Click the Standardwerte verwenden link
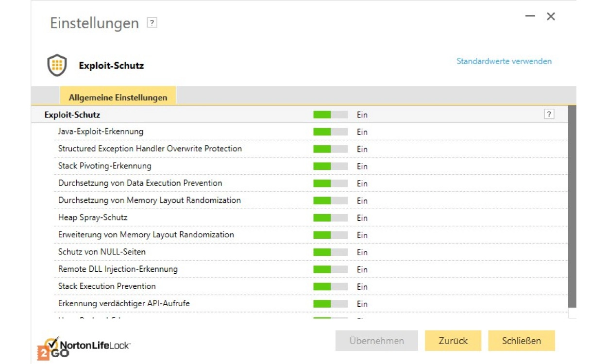Viewport: 607px width, 364px height. coord(504,61)
